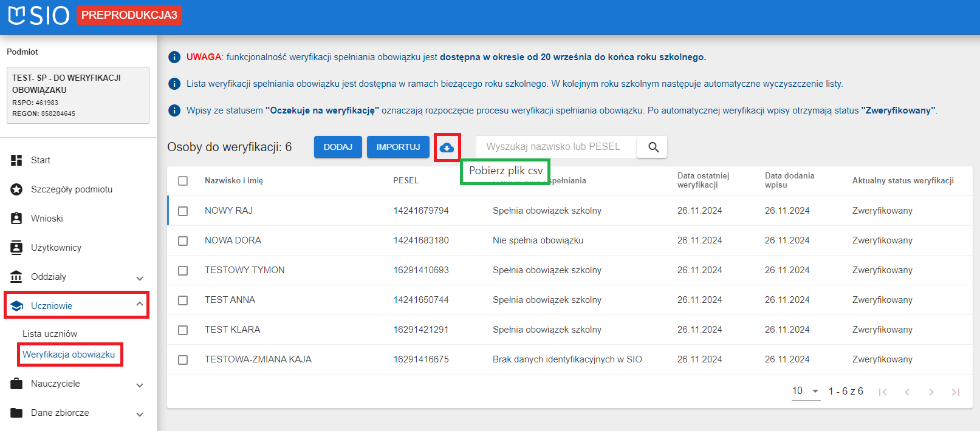
Task: Click the Wyszukaj nazwisko lub PESEL field
Action: click(x=554, y=147)
